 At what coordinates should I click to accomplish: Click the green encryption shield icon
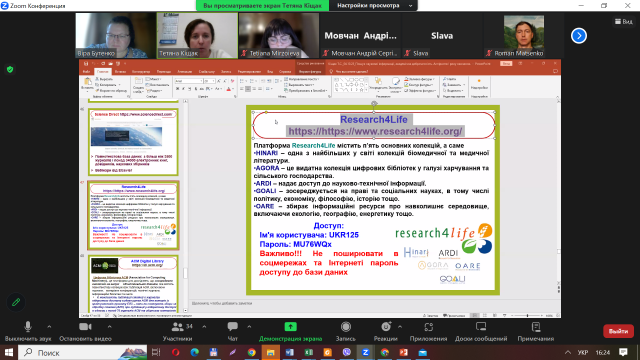tap(10, 69)
